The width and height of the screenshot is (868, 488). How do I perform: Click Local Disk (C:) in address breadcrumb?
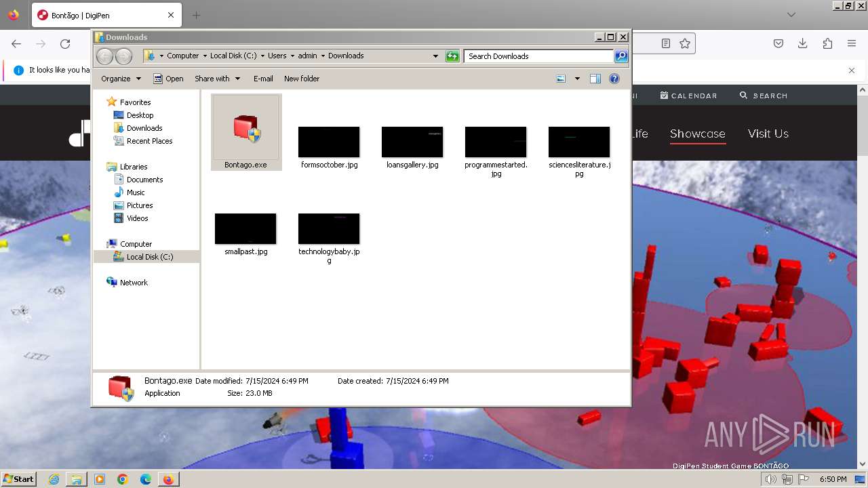click(x=233, y=56)
